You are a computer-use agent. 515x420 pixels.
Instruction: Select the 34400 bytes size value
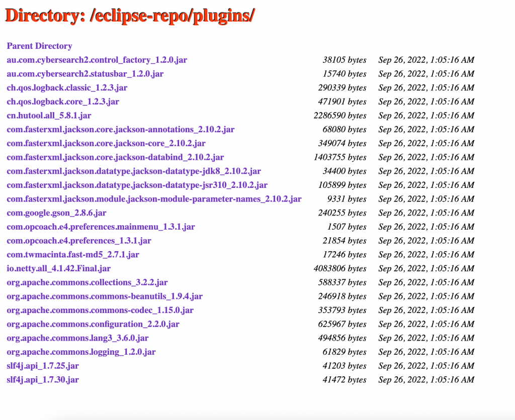[x=345, y=171]
